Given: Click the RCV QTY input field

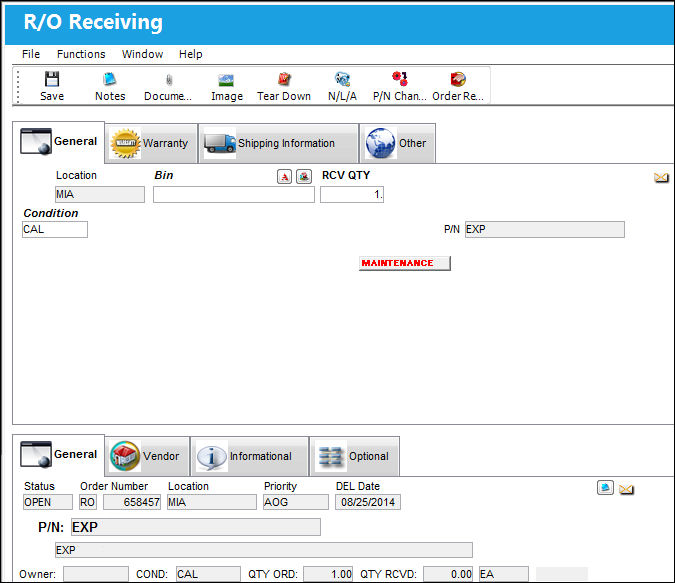Looking at the screenshot, I should pos(352,195).
